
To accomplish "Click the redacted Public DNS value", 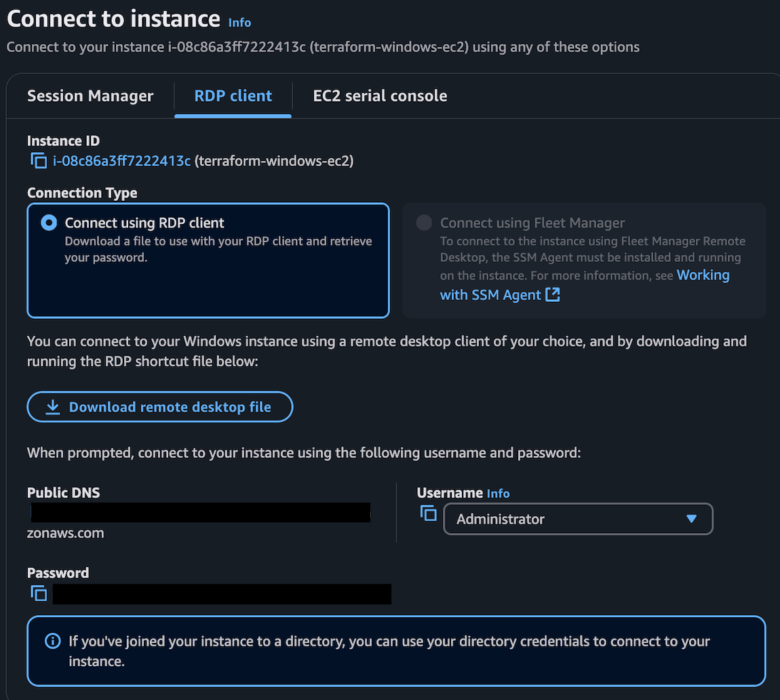I will click(x=200, y=512).
